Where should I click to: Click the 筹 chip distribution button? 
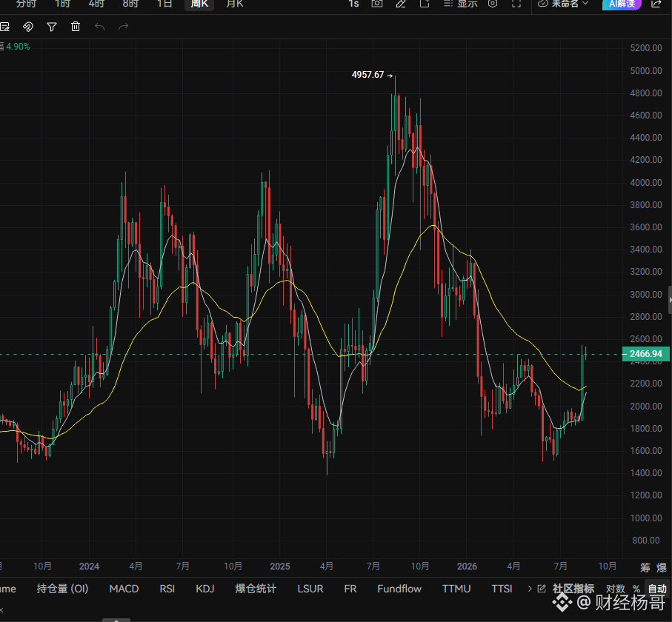[x=645, y=568]
